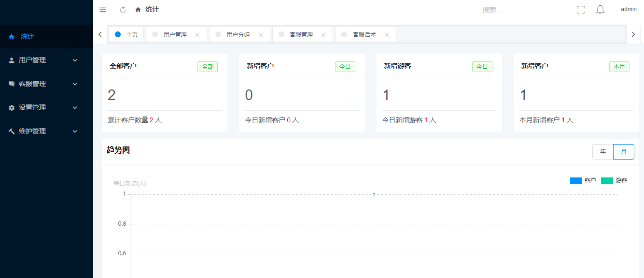Switch trend chart to 年 view
The width and height of the screenshot is (644, 278).
click(602, 151)
